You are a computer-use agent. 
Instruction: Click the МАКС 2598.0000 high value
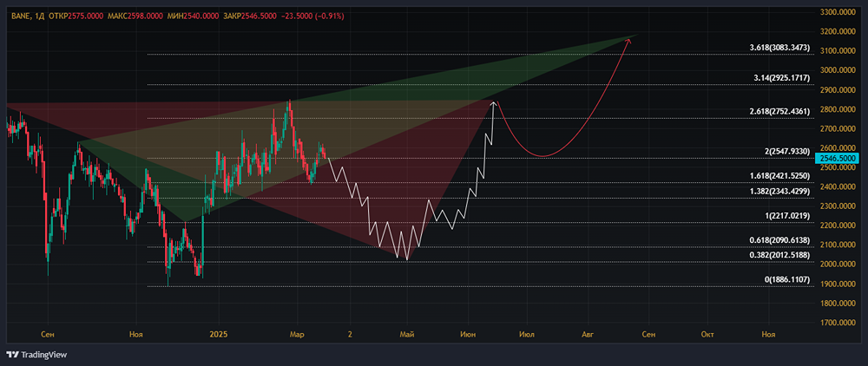click(x=137, y=16)
